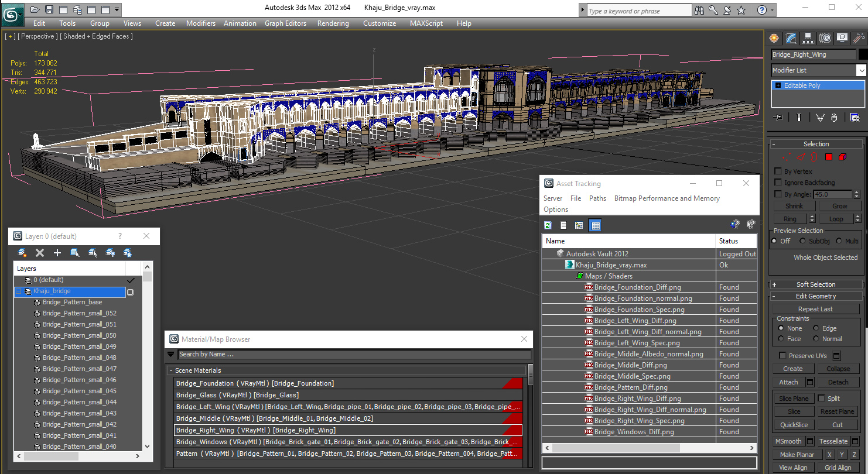Click the Save File toolbar icon

click(x=49, y=9)
